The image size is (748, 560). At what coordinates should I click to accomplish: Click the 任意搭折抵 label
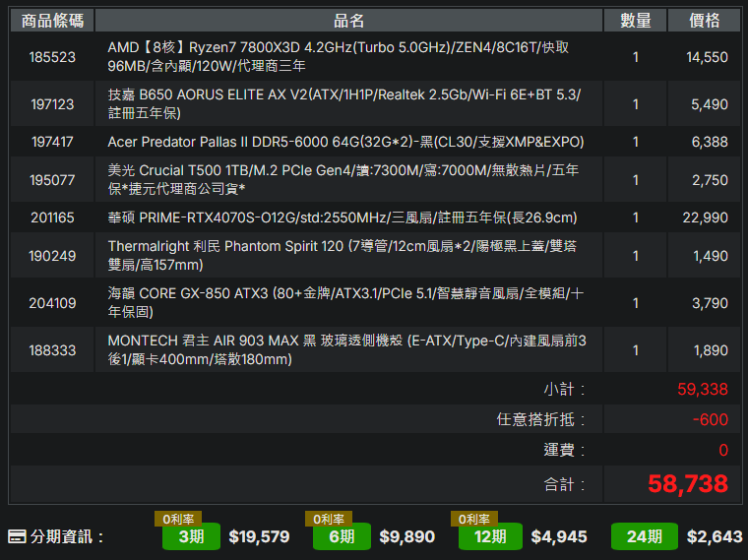(x=540, y=420)
